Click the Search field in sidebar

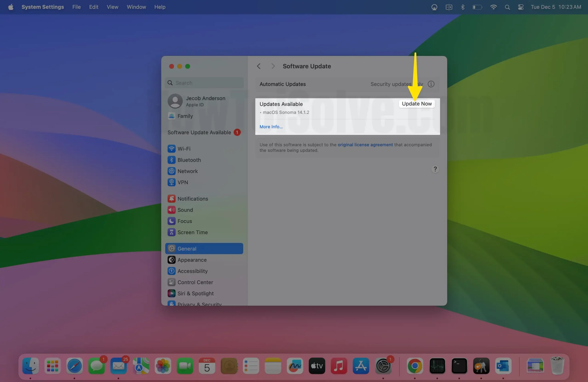(x=204, y=83)
